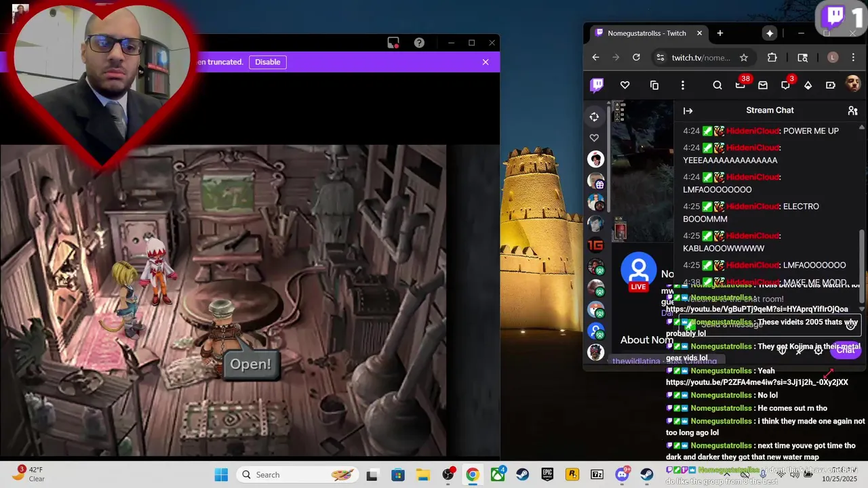Open the chat Community users icon
The image size is (868, 488).
tap(853, 110)
